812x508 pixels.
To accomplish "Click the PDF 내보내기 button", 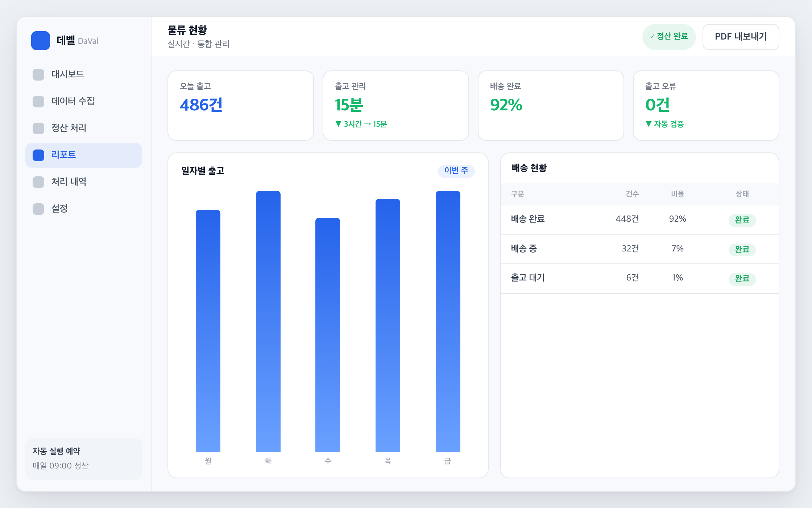I will [741, 37].
